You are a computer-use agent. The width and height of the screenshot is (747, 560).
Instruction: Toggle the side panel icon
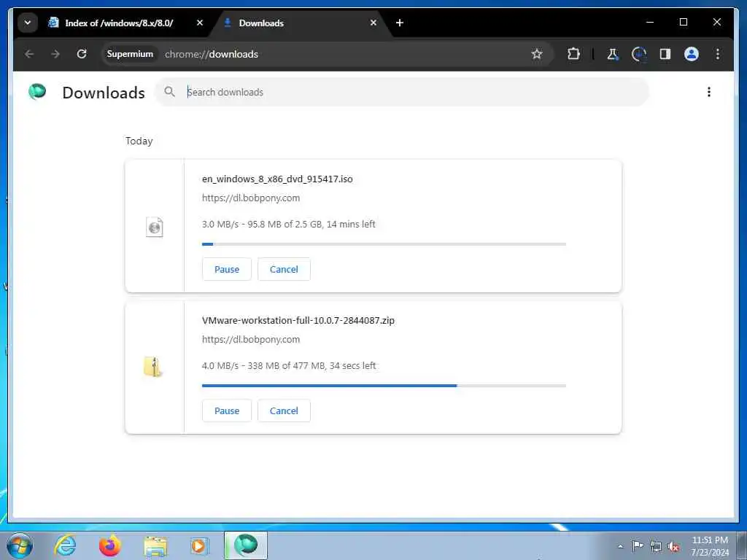(665, 54)
